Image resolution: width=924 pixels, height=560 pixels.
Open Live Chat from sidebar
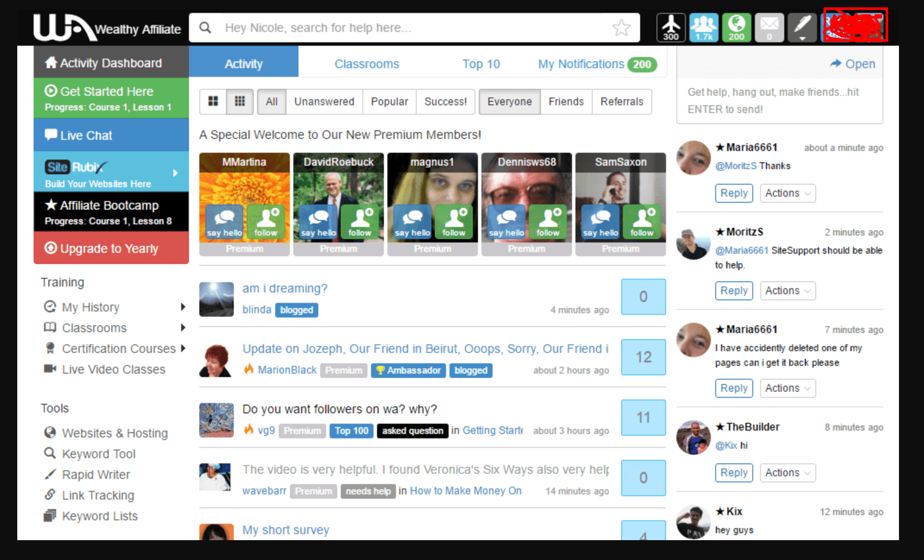click(111, 135)
